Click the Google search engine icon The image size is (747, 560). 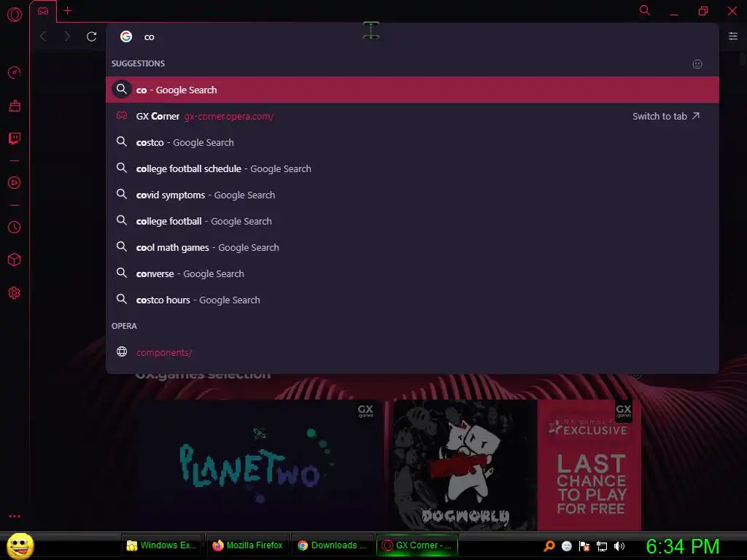tap(125, 36)
